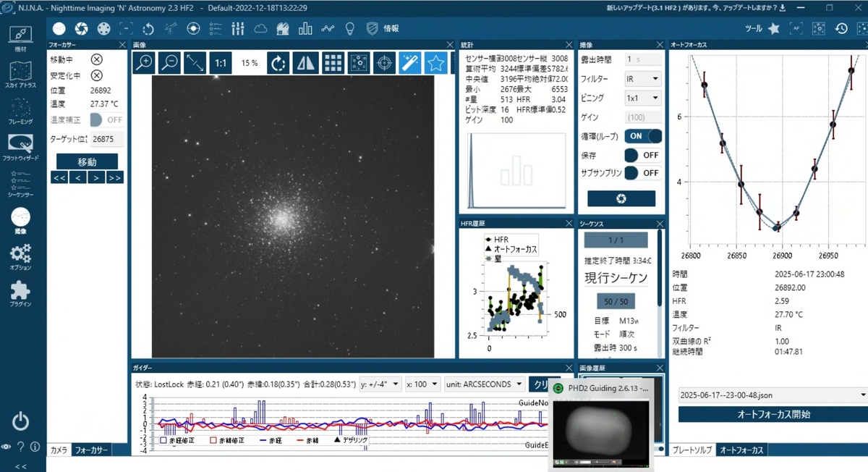Switch to the カメラ tab
The width and height of the screenshot is (868, 472).
[59, 450]
